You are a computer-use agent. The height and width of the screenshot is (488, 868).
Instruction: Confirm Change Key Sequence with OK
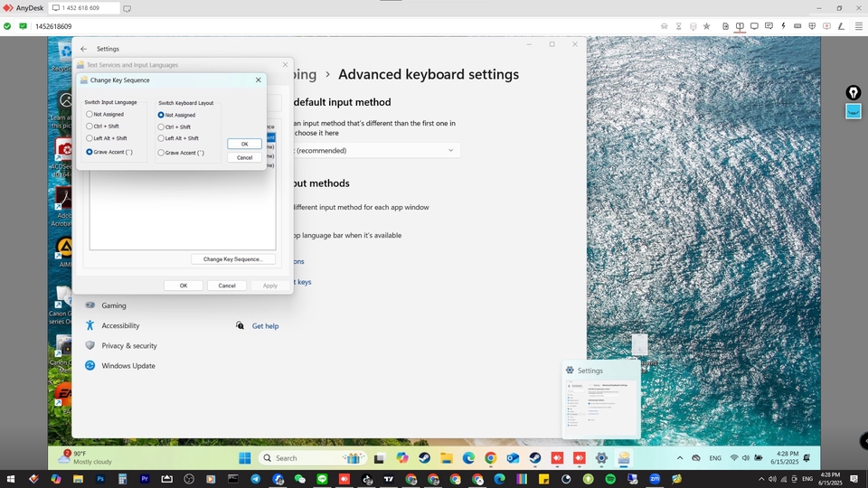pos(244,144)
